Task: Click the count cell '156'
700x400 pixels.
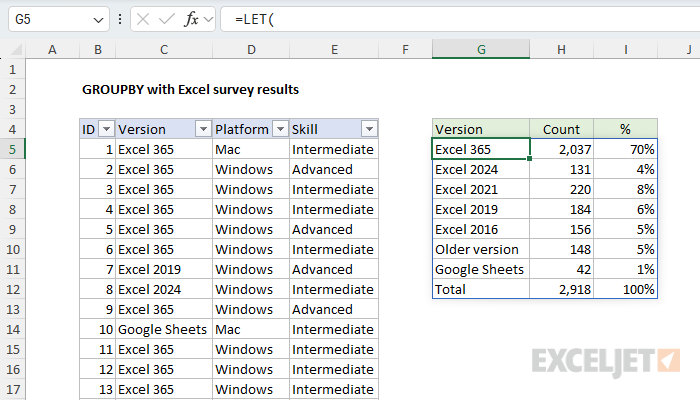Action: tap(562, 229)
